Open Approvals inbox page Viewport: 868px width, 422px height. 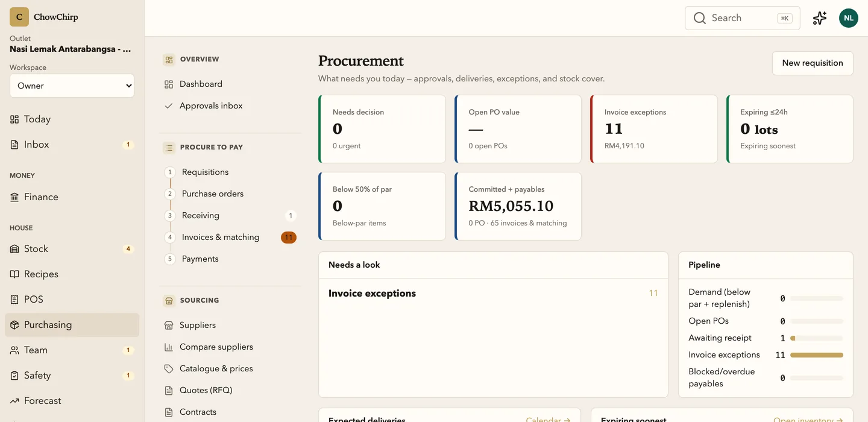(x=230, y=106)
